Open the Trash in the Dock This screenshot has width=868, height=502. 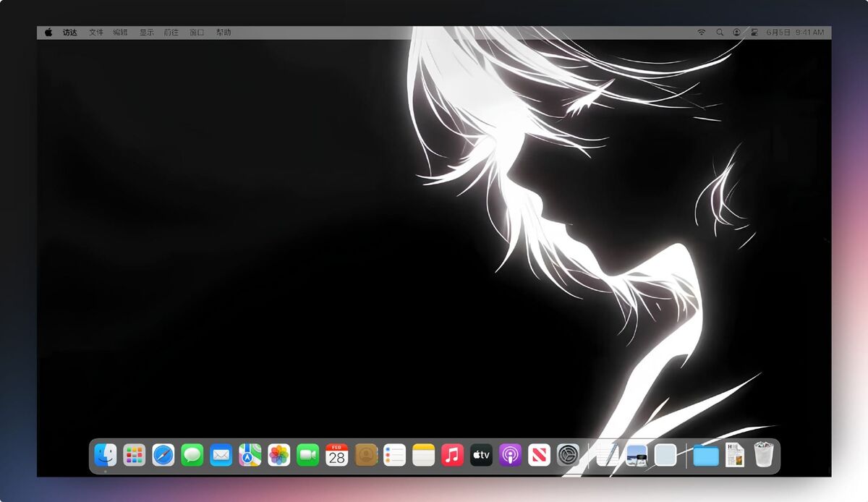(x=764, y=455)
